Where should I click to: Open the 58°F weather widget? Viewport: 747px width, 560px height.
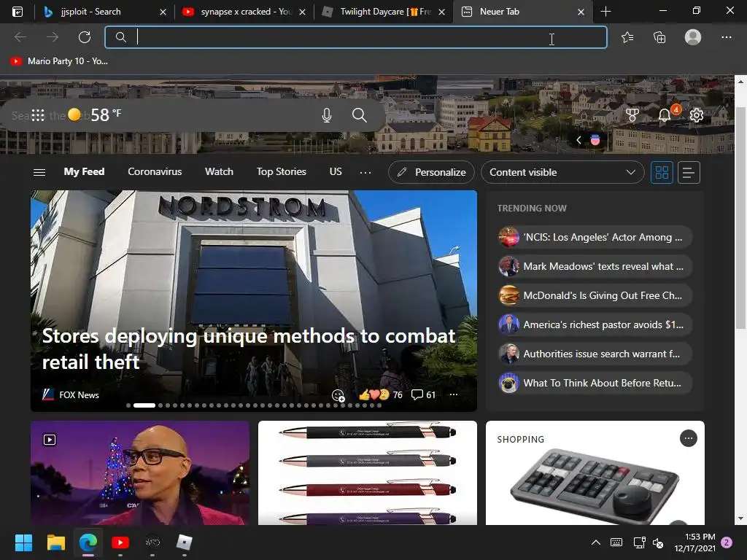tap(95, 114)
